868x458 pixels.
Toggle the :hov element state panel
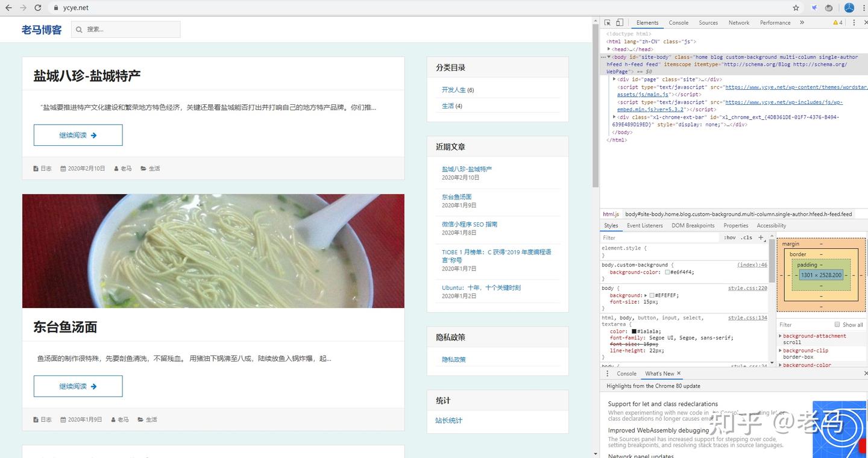729,237
